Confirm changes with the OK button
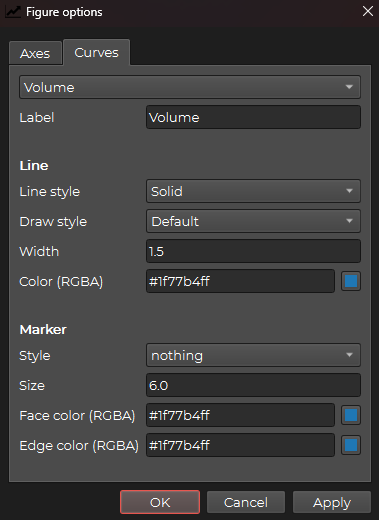The height and width of the screenshot is (520, 379). click(x=160, y=502)
